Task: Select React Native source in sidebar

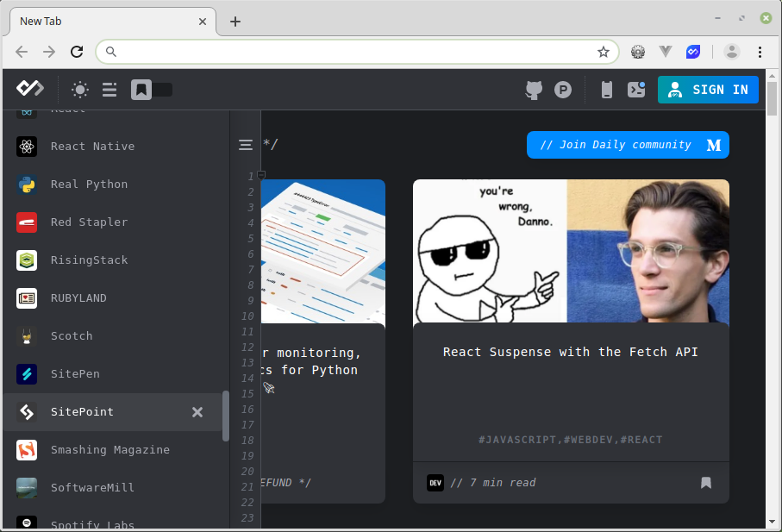Action: (92, 147)
